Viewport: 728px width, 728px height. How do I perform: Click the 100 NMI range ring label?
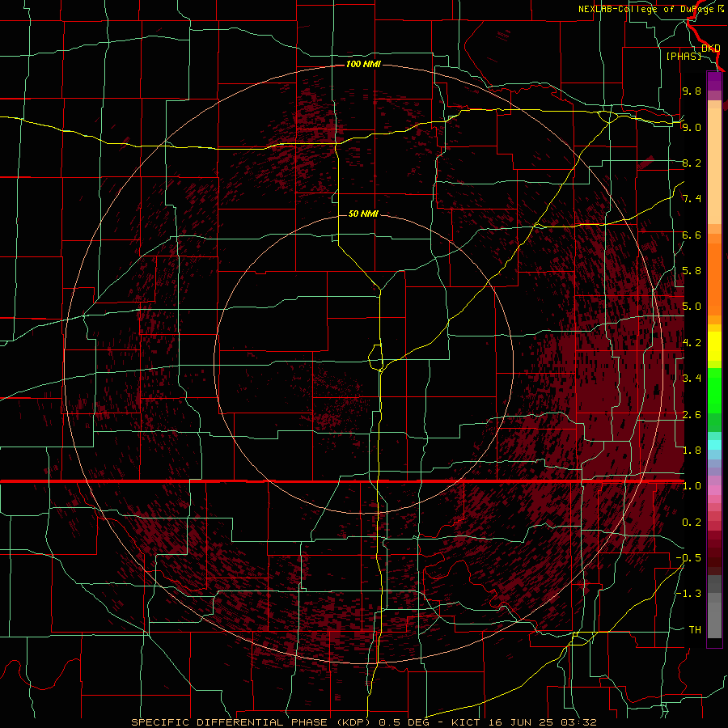(363, 64)
